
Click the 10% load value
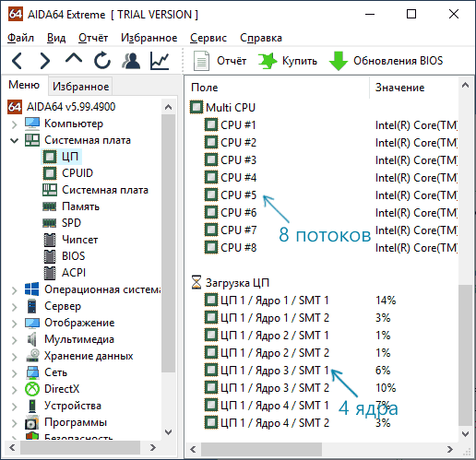[386, 388]
